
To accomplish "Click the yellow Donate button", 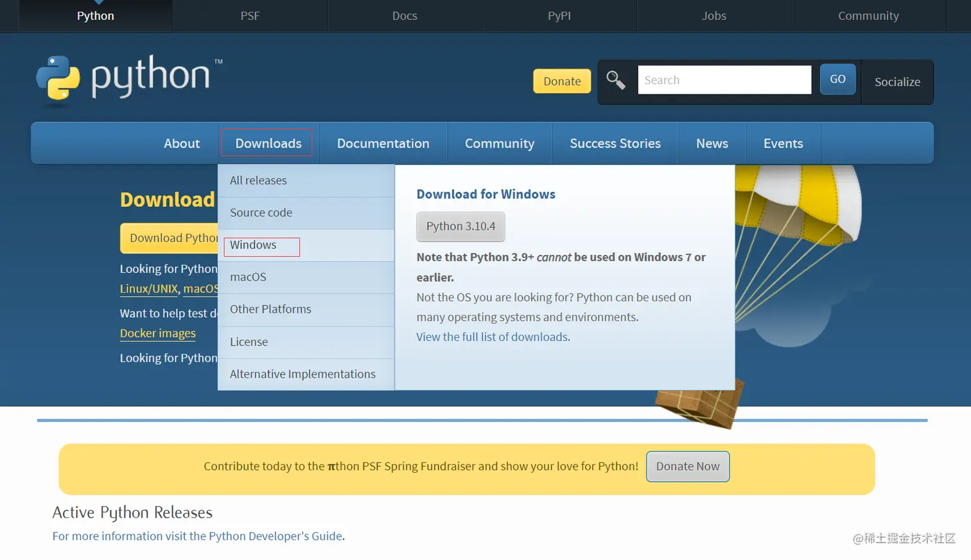I will pyautogui.click(x=562, y=81).
